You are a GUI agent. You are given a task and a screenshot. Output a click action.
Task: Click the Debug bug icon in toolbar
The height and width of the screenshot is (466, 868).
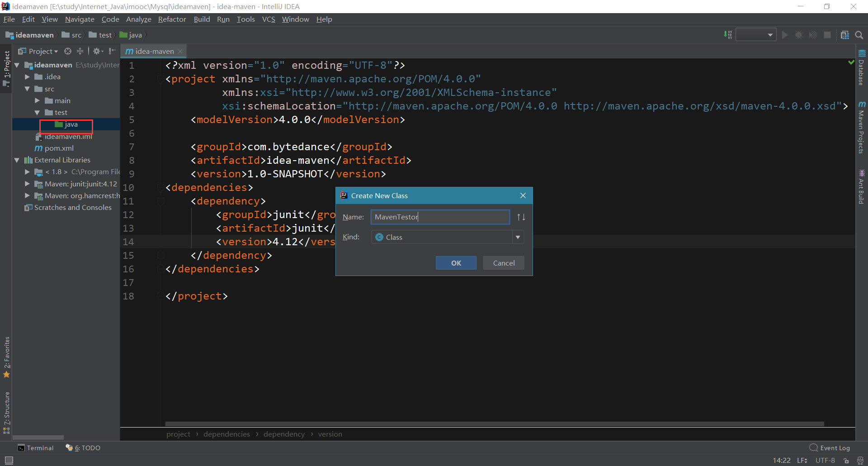tap(799, 35)
